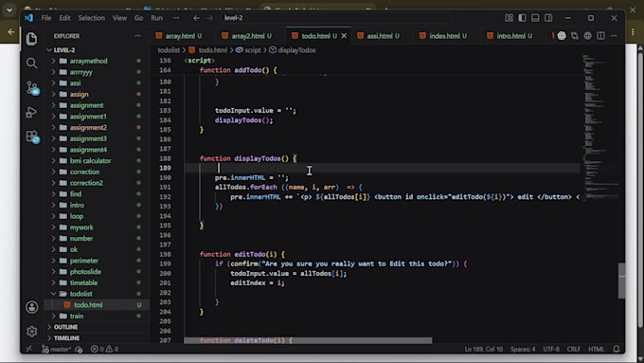Open the View menu

(x=119, y=18)
